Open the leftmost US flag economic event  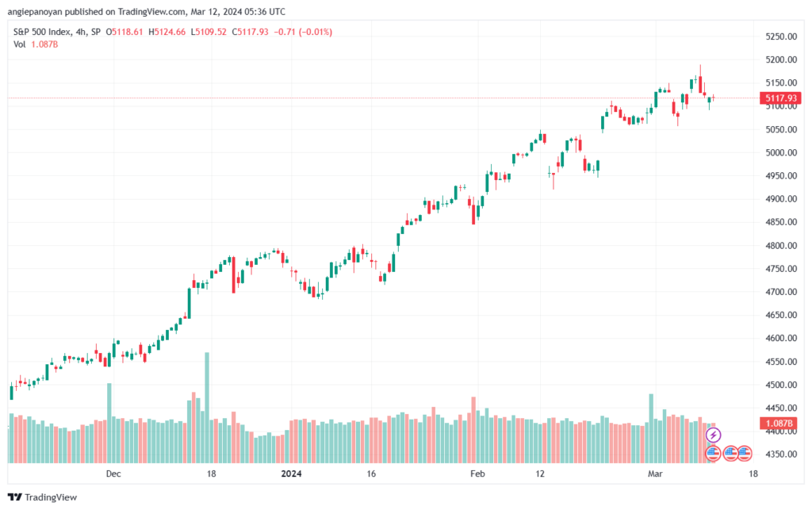click(x=713, y=454)
